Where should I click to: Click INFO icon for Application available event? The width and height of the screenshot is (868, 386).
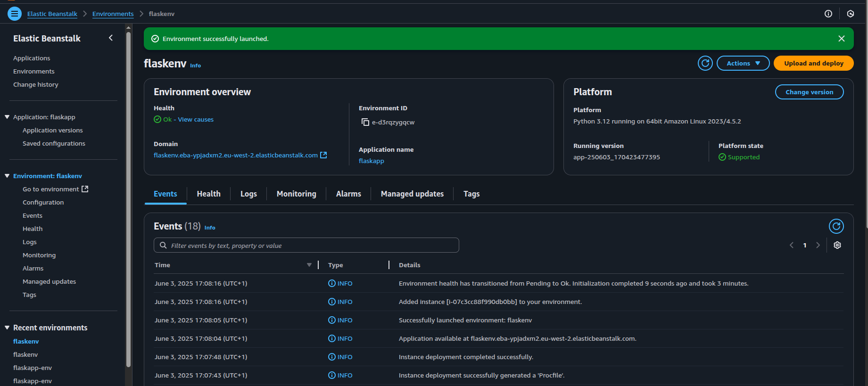[332, 339]
